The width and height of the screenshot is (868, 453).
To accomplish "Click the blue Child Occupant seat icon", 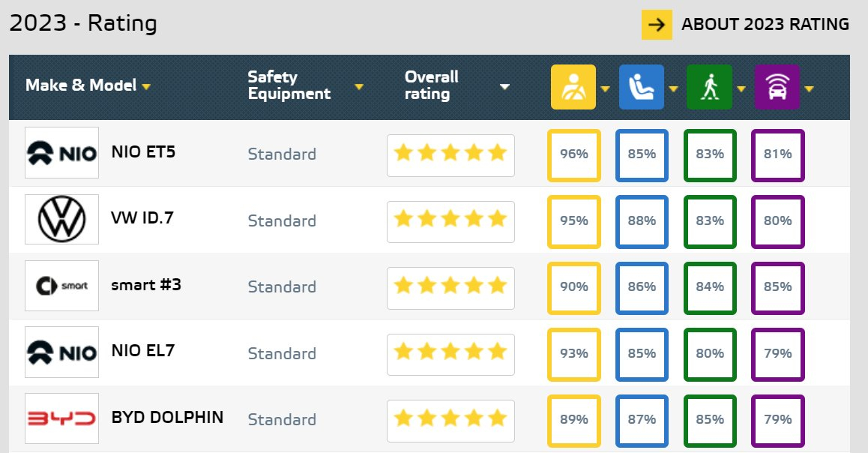I will pos(641,87).
